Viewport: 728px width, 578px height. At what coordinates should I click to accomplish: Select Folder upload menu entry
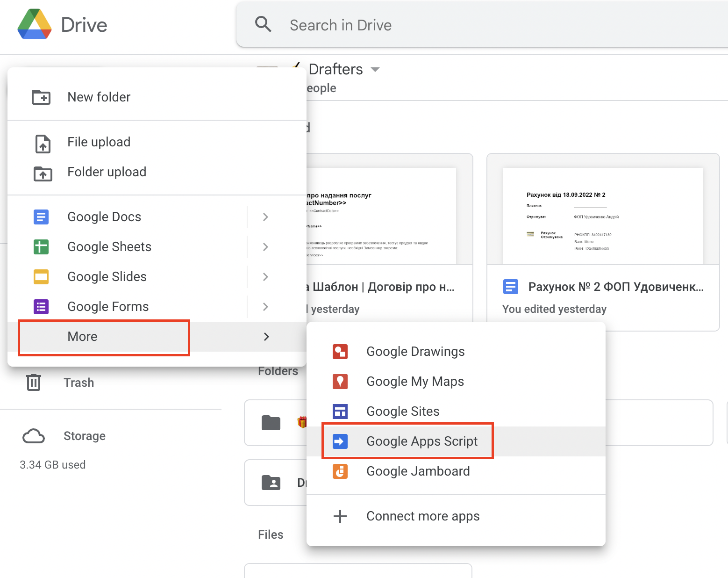(107, 172)
